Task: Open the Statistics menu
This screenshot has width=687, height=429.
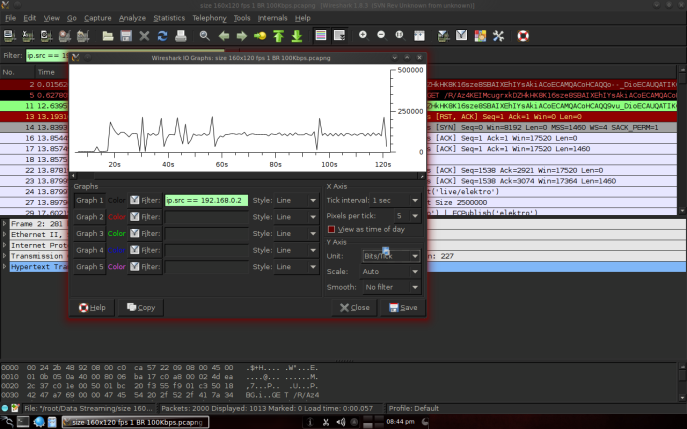Action: click(x=169, y=18)
